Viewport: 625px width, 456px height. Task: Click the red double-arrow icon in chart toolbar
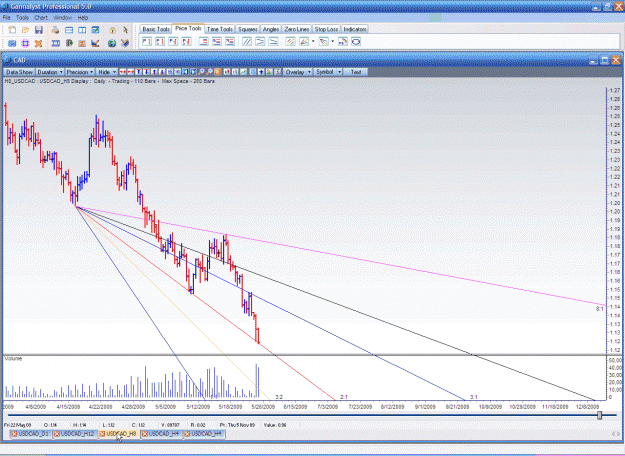[x=123, y=72]
